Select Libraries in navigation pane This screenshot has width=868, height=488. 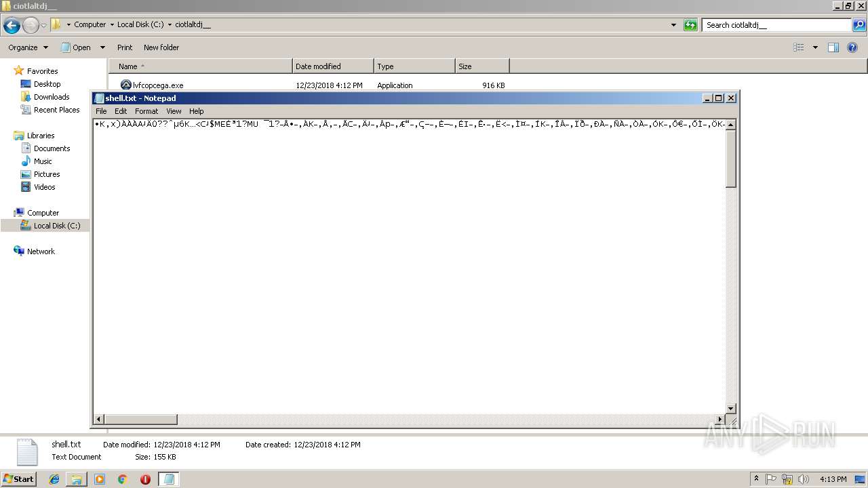click(41, 136)
